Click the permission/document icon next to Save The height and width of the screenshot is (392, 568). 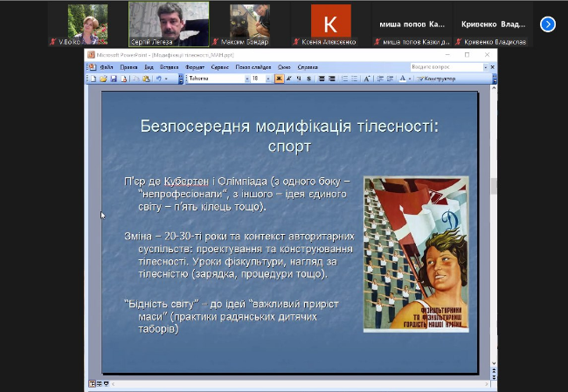pos(123,79)
